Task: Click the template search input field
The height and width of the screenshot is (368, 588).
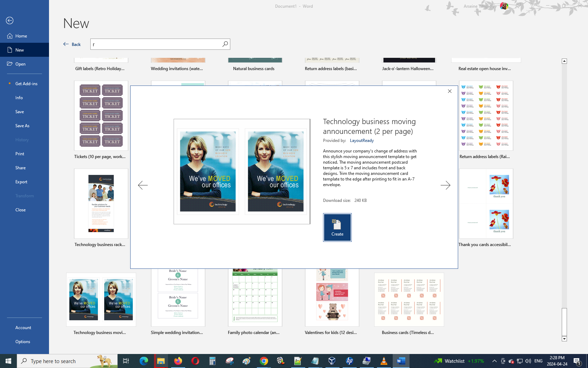Action: 156,45
